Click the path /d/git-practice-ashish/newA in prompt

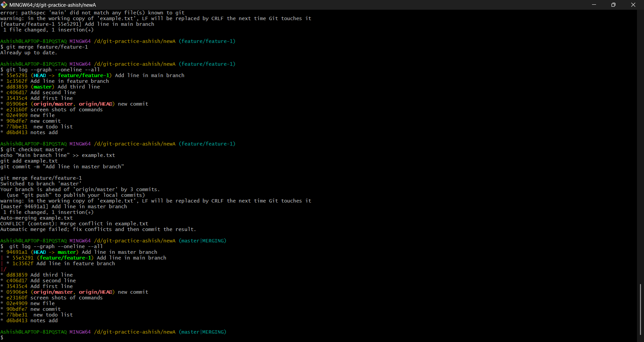pyautogui.click(x=135, y=41)
